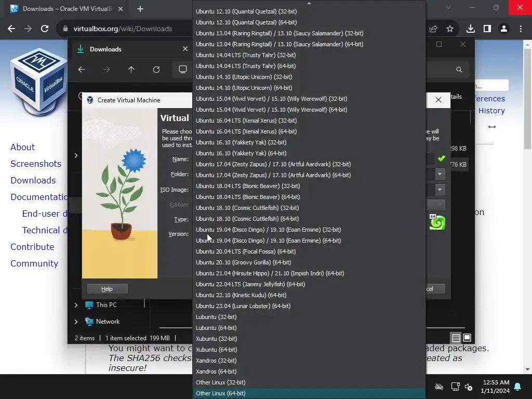Open Chrome downloads tray icon

point(471,29)
